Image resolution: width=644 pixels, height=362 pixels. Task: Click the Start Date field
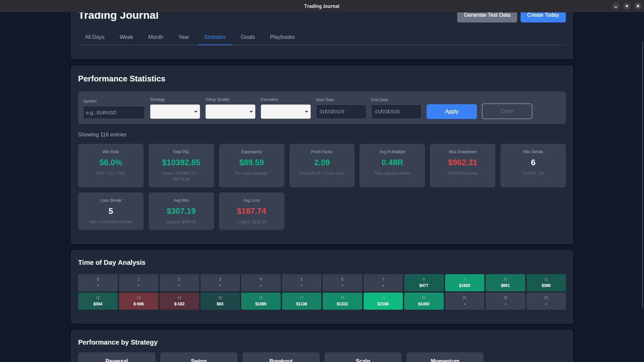(341, 112)
